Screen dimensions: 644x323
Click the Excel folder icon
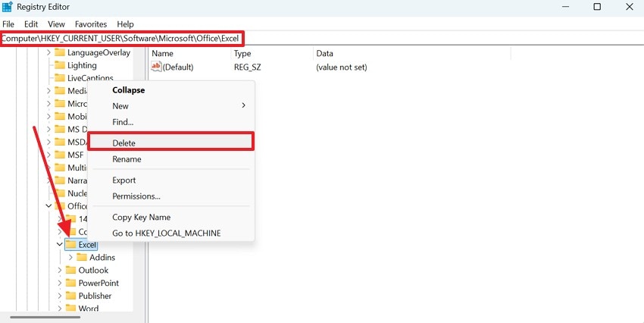pos(71,244)
